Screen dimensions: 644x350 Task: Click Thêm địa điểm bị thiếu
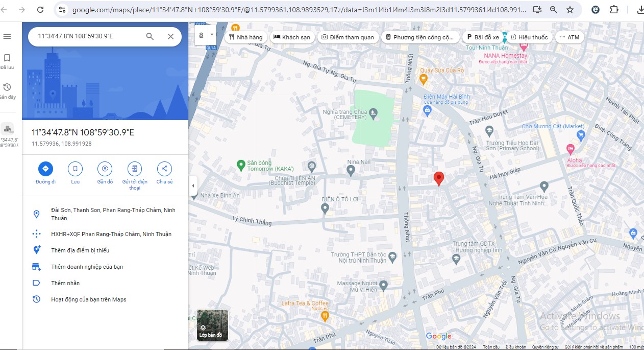[x=80, y=250]
